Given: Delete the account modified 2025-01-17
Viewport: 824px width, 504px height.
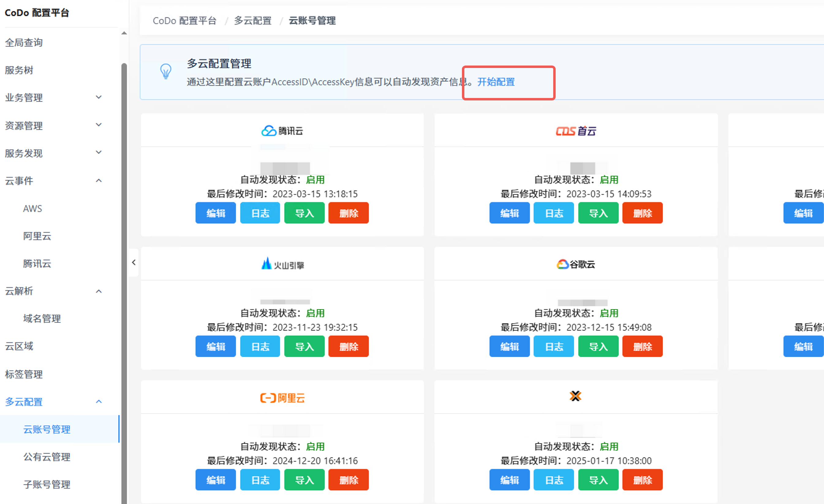Looking at the screenshot, I should click(x=642, y=480).
